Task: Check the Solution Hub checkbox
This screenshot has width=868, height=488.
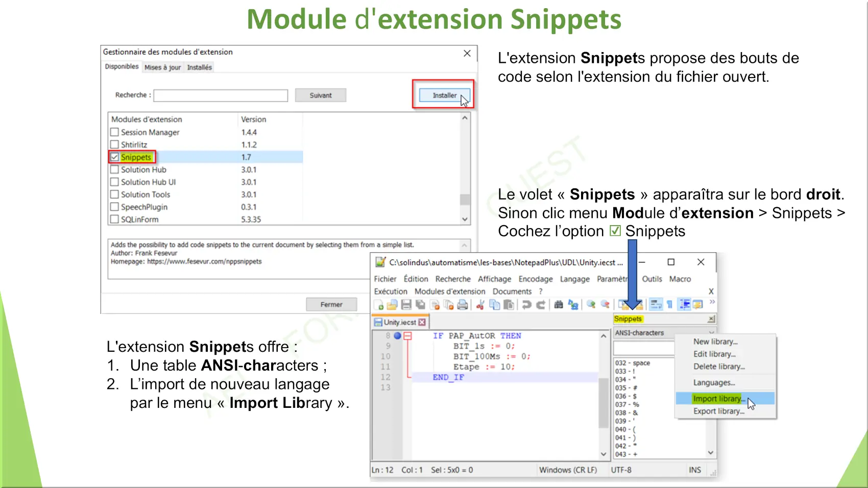Action: coord(114,169)
